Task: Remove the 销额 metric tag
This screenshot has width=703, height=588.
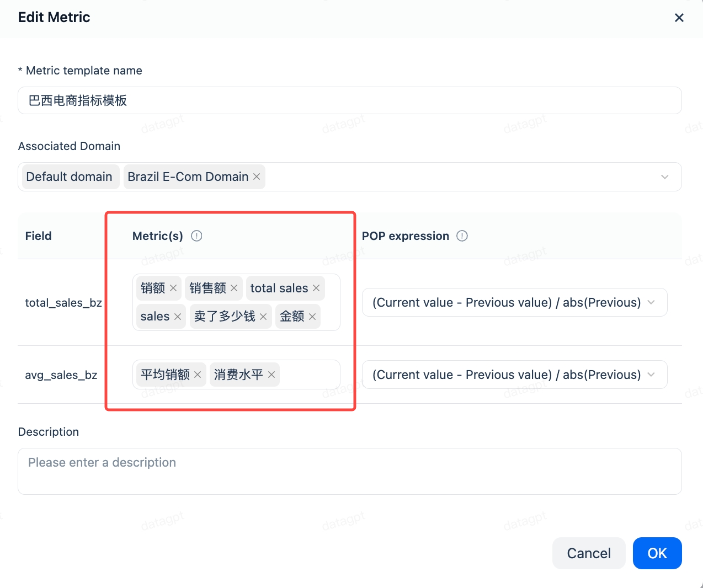Action: pyautogui.click(x=173, y=288)
